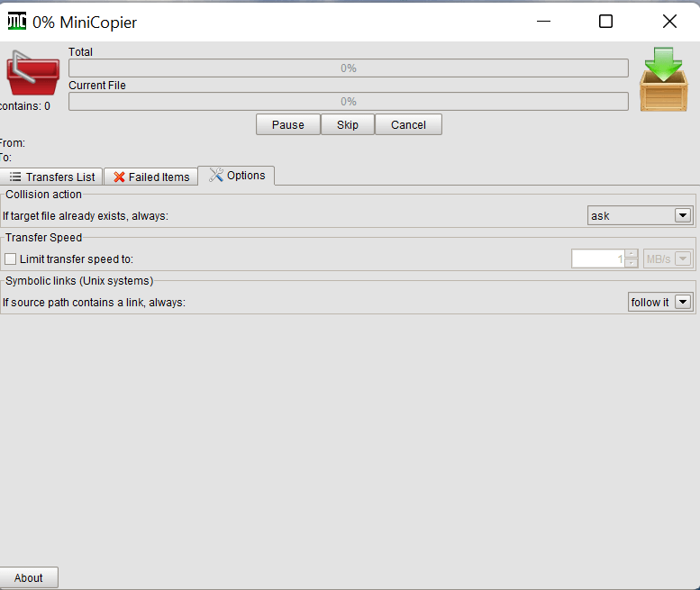Click 'Symbolic links (Unix systems)' group title
Image resolution: width=700 pixels, height=590 pixels.
[x=79, y=281]
